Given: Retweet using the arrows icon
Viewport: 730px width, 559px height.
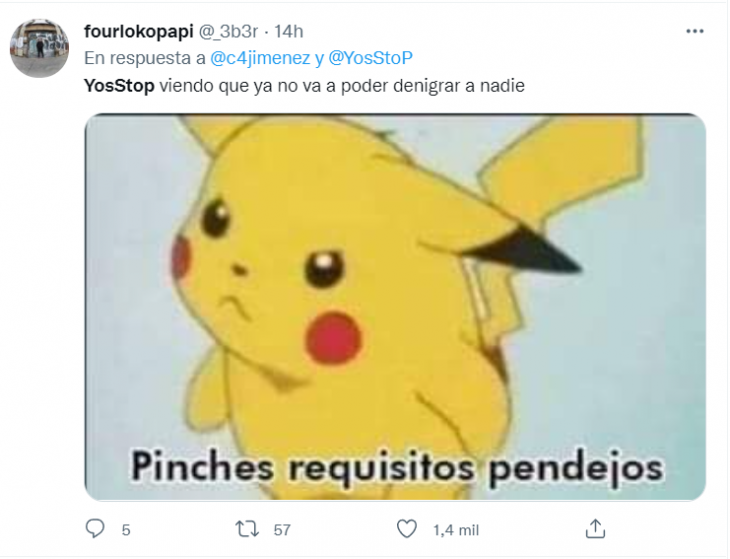Looking at the screenshot, I should [246, 529].
